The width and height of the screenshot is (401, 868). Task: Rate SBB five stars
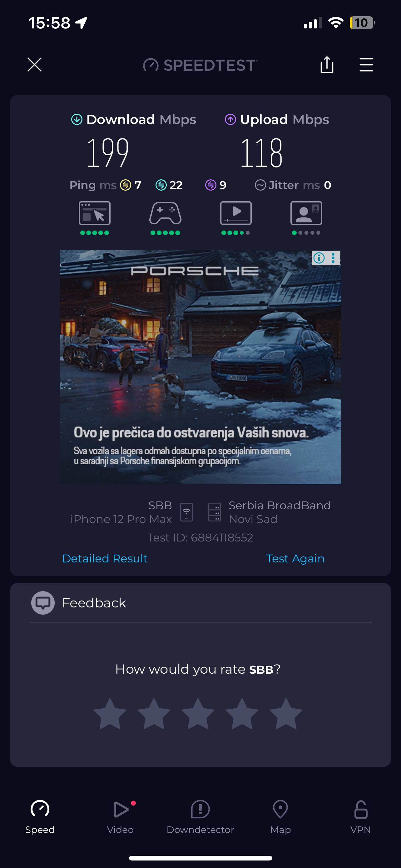pyautogui.click(x=286, y=713)
